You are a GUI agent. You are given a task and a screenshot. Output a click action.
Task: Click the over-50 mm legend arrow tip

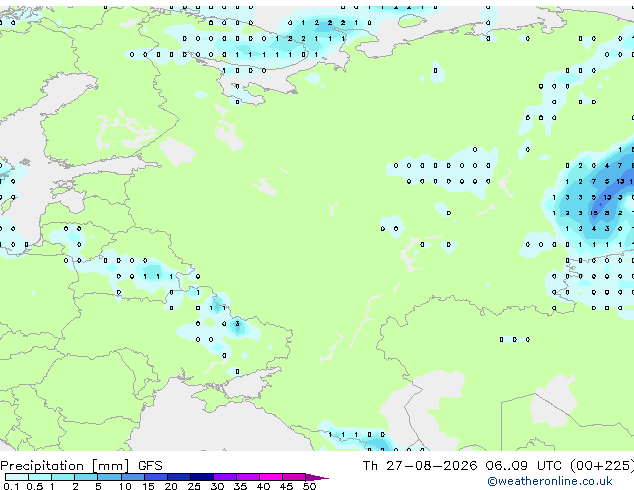pyautogui.click(x=317, y=477)
